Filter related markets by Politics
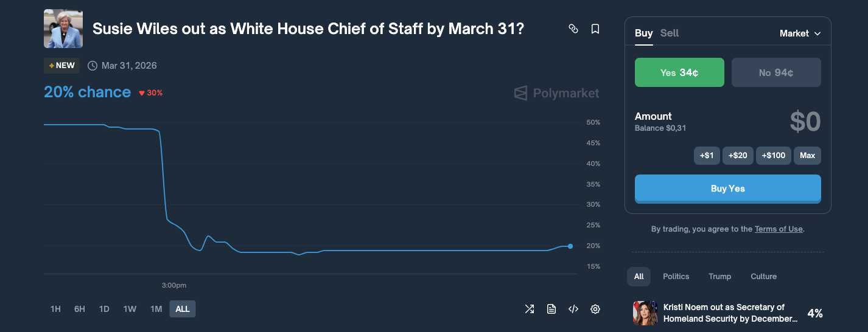The width and height of the screenshot is (868, 332). pyautogui.click(x=676, y=277)
